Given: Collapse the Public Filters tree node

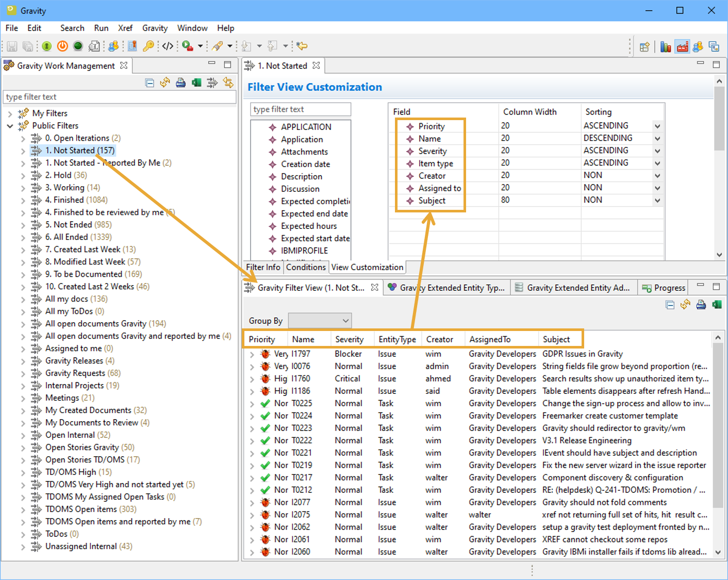Looking at the screenshot, I should [10, 126].
